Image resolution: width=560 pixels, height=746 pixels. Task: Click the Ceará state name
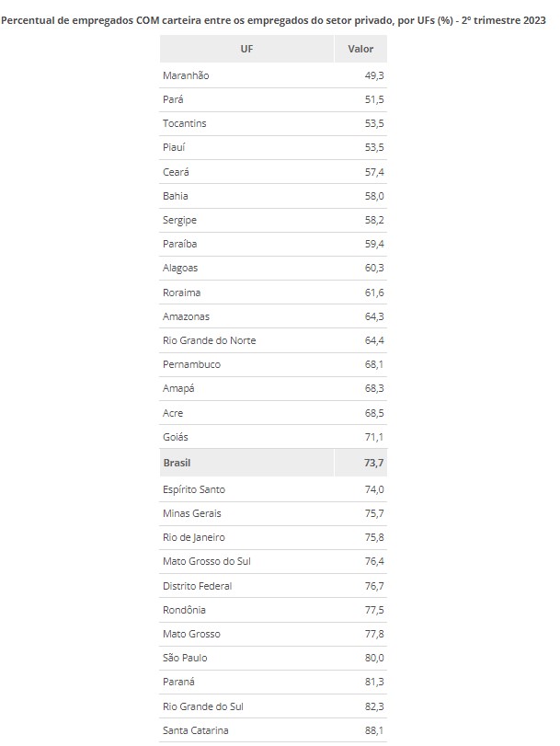(x=176, y=172)
